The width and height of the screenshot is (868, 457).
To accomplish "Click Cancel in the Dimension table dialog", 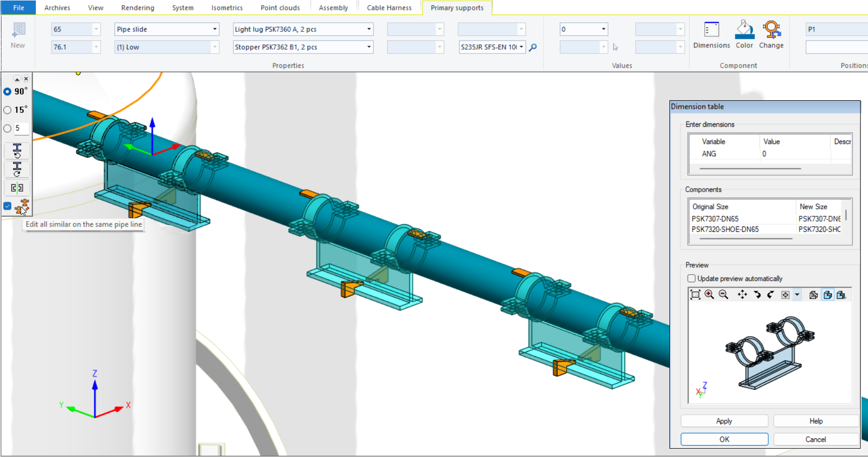I will click(815, 439).
